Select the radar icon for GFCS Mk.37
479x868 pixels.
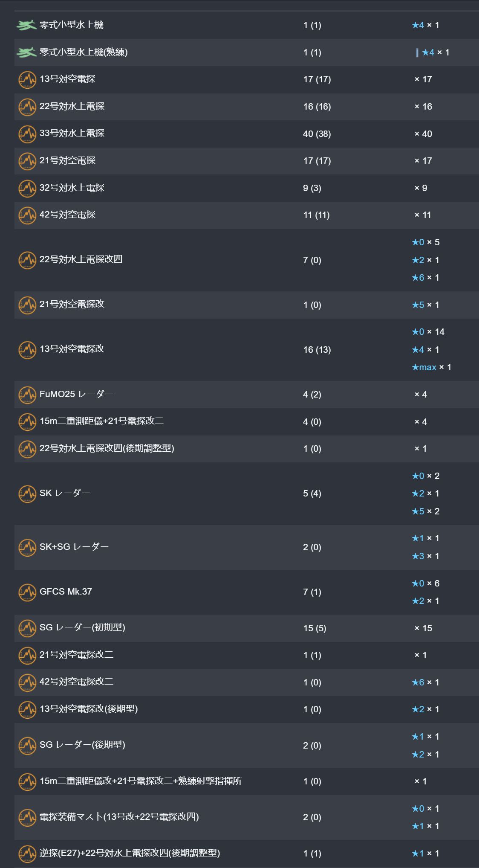point(27,592)
